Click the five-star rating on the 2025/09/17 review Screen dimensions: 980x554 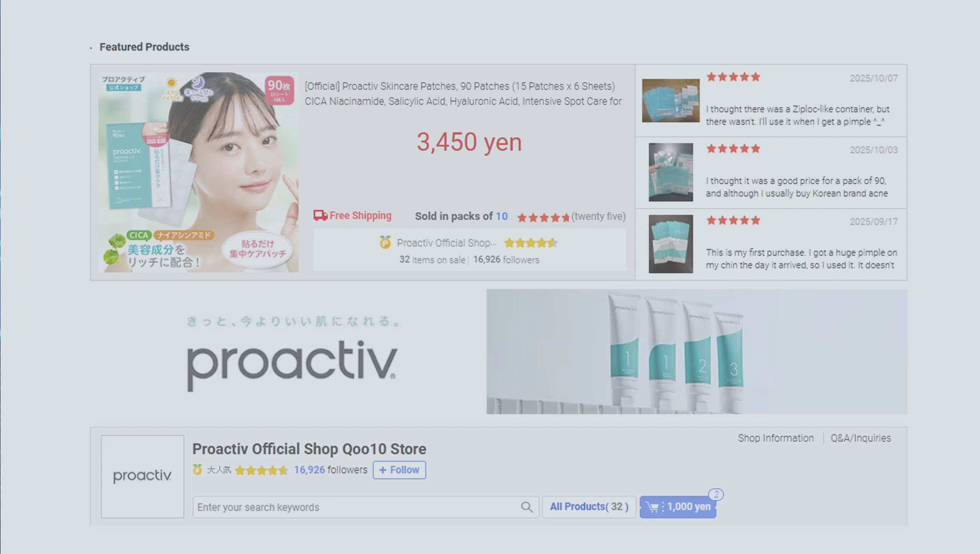point(733,220)
